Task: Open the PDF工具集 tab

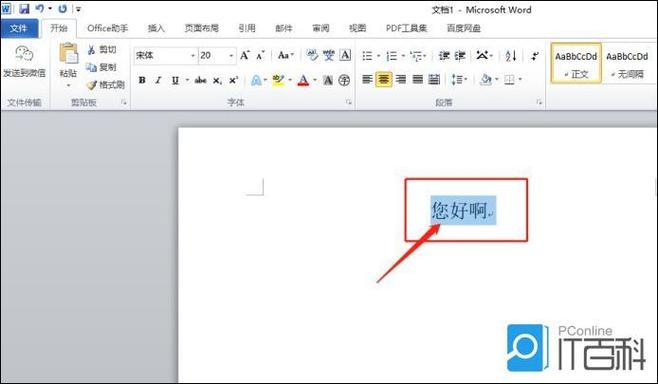Action: coord(406,28)
